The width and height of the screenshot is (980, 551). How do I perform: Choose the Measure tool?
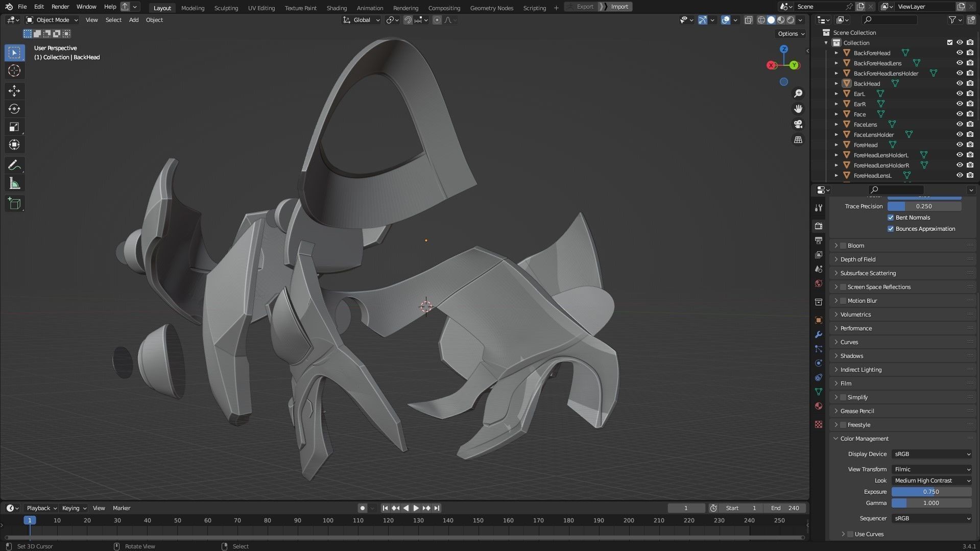pyautogui.click(x=14, y=183)
